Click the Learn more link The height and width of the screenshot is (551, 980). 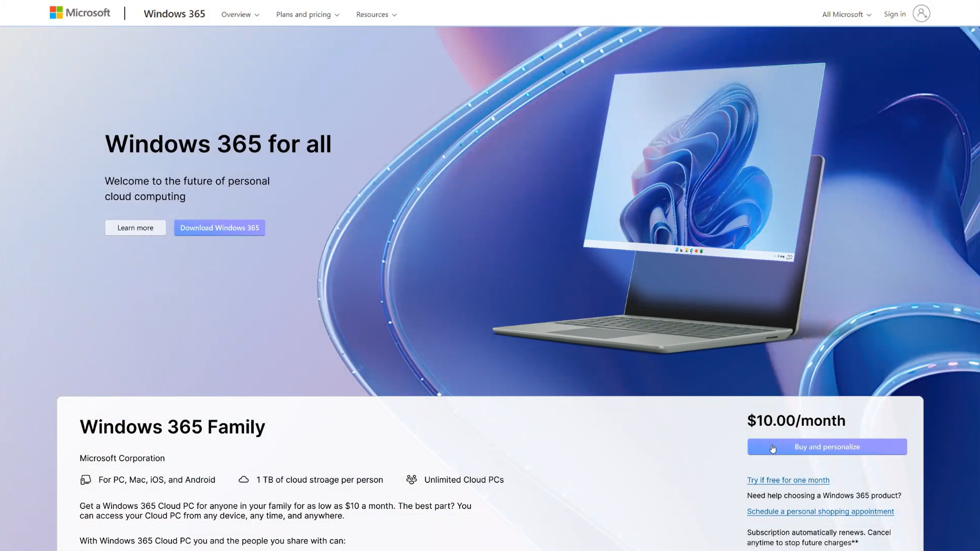tap(135, 227)
